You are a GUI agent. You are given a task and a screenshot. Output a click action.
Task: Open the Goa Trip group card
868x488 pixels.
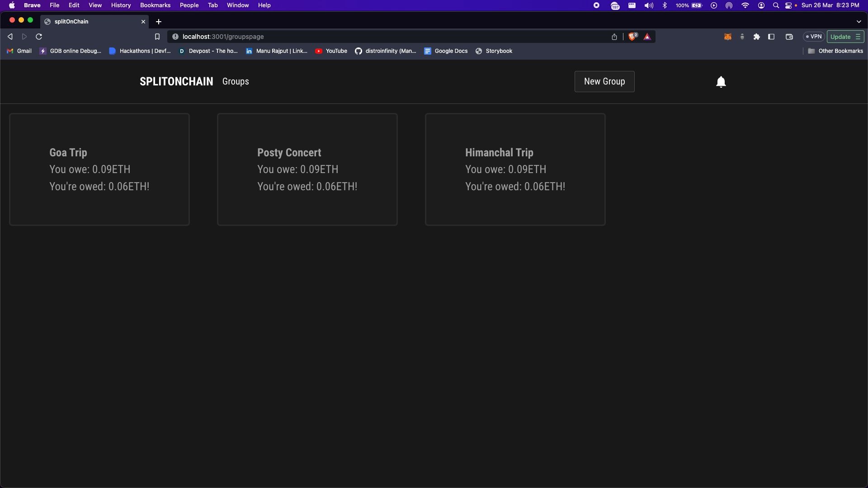99,169
